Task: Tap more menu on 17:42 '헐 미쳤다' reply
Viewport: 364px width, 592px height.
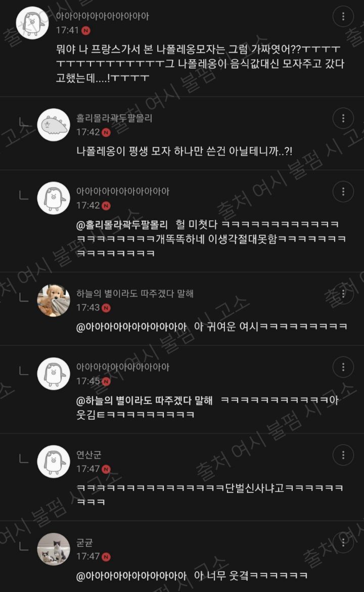Action: click(343, 192)
